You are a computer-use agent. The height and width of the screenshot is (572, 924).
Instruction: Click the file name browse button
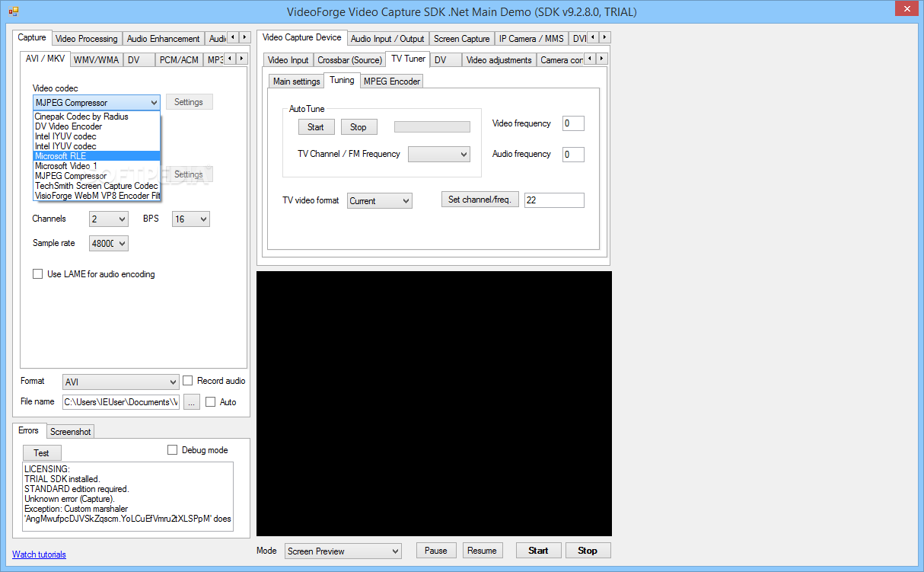(192, 402)
